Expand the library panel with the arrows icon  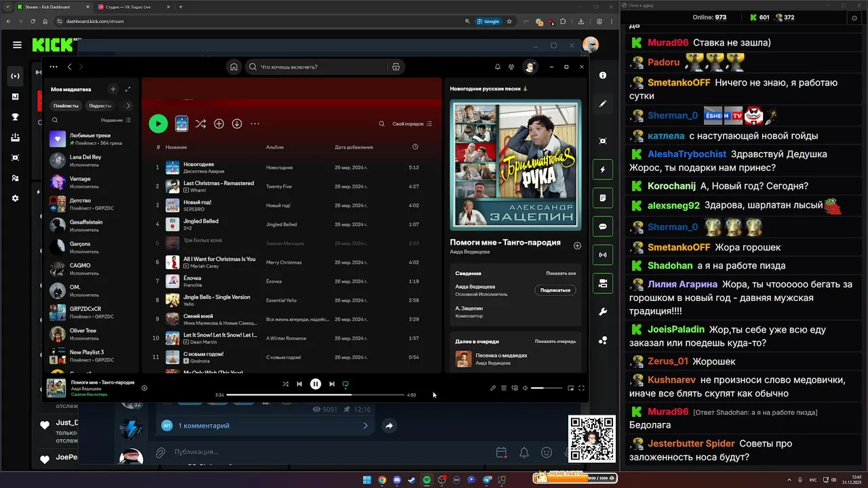point(127,89)
